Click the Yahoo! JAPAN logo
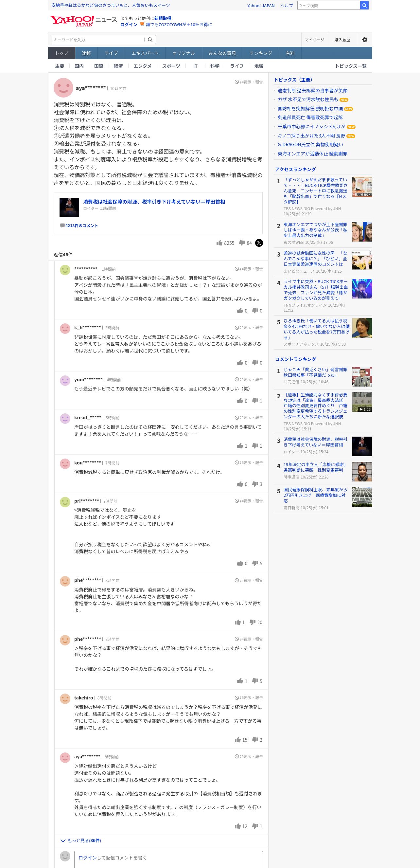Screen dimensions: 420x868 pyautogui.click(x=72, y=21)
